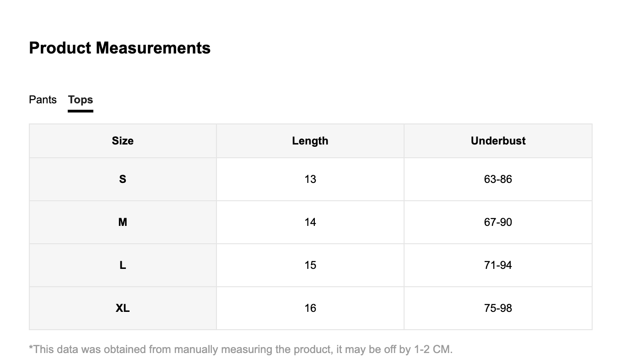Image resolution: width=626 pixels, height=364 pixels.
Task: Click the underbust value 71-94
Action: tap(498, 265)
